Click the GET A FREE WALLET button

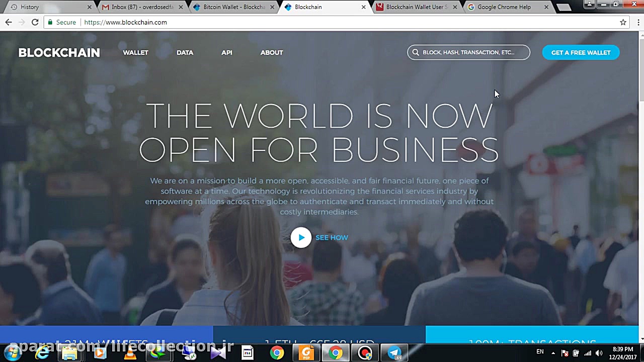581,52
